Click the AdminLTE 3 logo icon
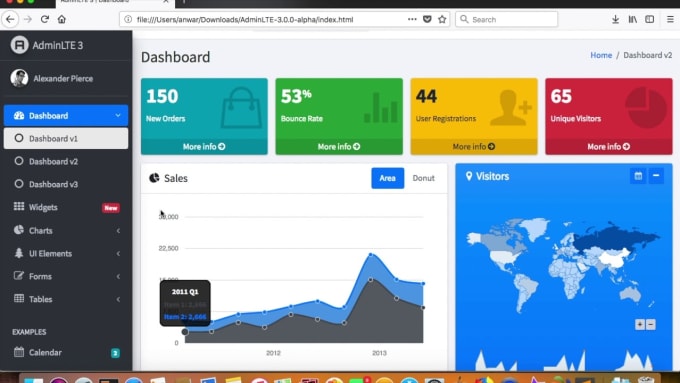 coord(20,45)
